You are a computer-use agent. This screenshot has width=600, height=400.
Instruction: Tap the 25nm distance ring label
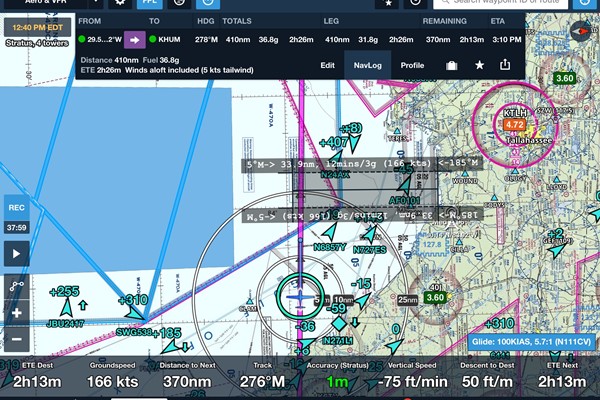pyautogui.click(x=407, y=300)
